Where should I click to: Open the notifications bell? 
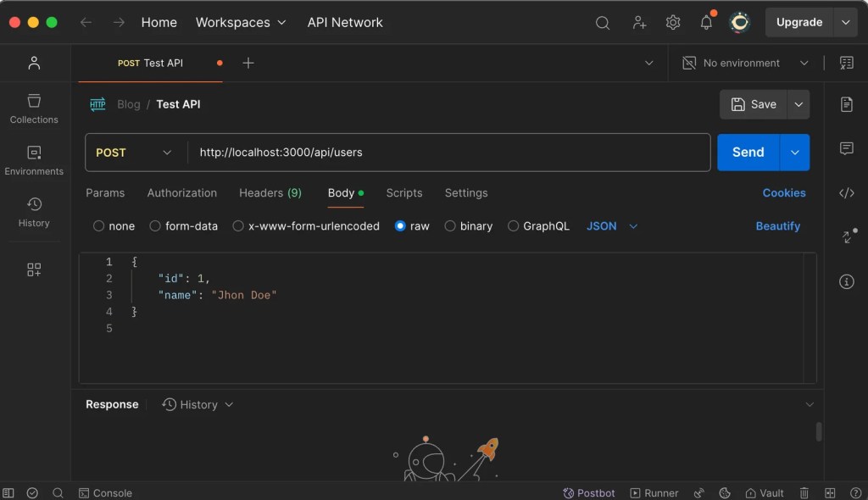(x=706, y=23)
